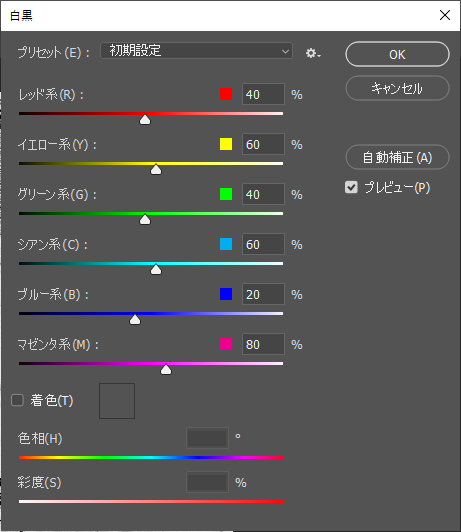Click the マゼンタ系 slider handle
Screen dimensions: 461x532
166,369
